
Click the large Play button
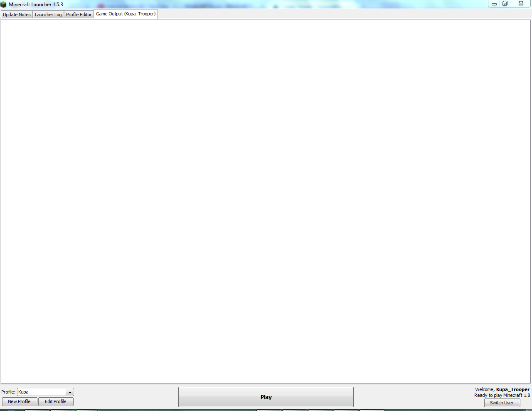(x=266, y=397)
